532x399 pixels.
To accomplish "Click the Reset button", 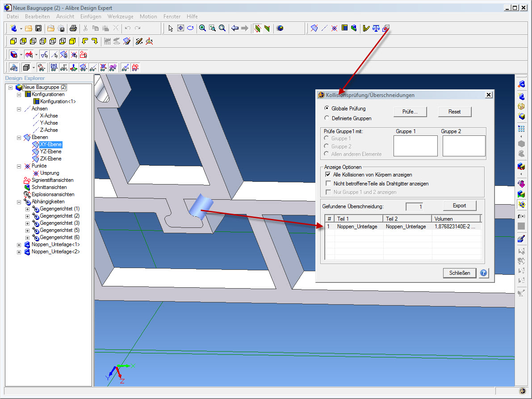I will [x=455, y=112].
